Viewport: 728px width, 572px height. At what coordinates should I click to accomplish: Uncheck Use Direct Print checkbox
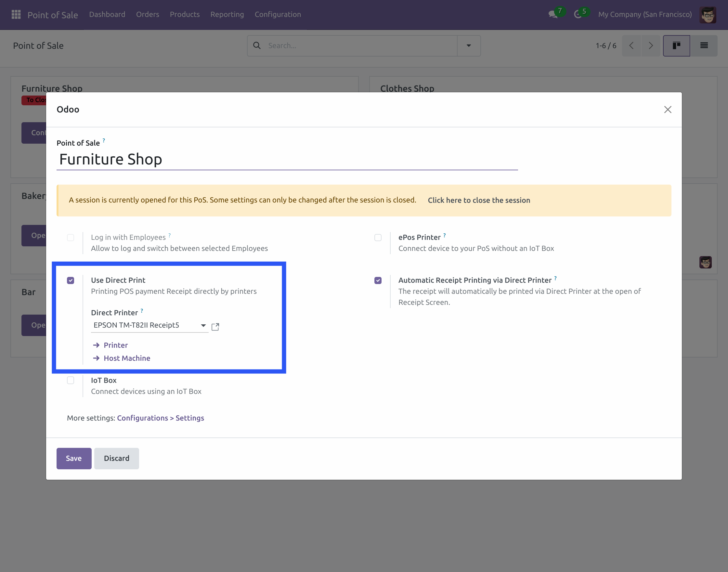pos(70,280)
